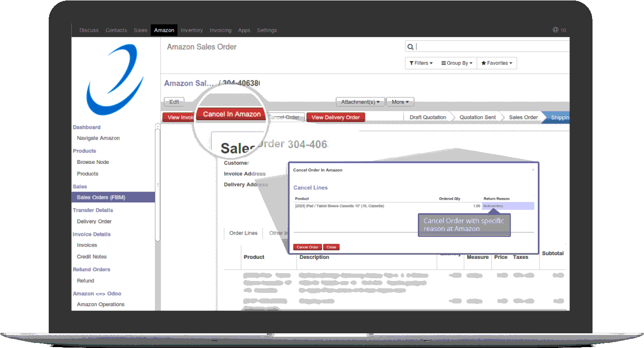The height and width of the screenshot is (348, 644).
Task: Open Amazon Operations in the sidebar
Action: tap(101, 304)
